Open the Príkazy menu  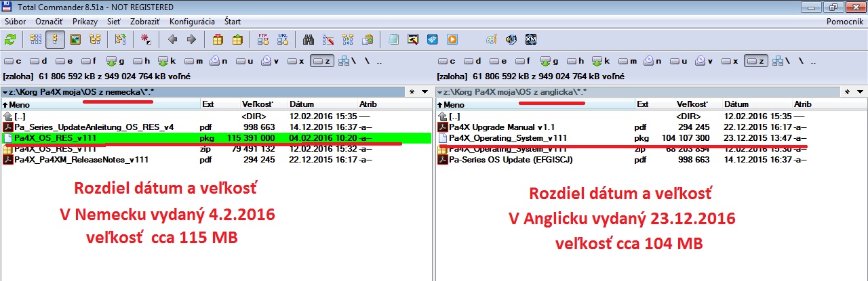(85, 22)
